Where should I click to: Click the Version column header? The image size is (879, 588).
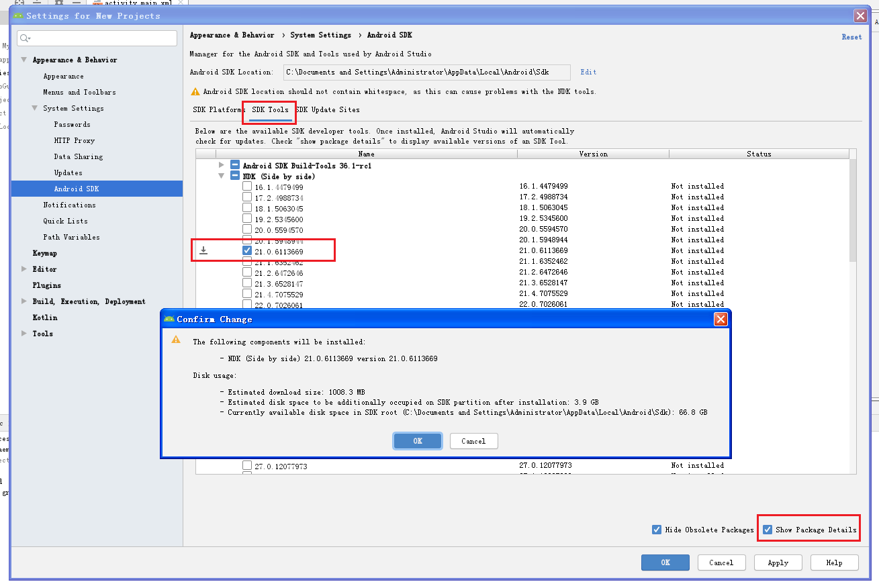[x=593, y=154]
